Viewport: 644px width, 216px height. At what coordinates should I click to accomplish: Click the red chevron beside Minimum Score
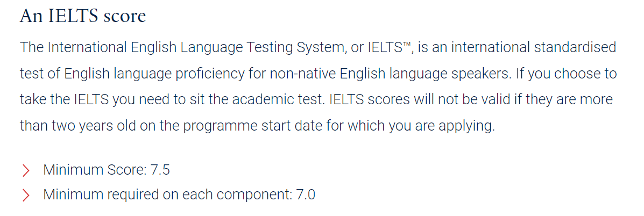(x=25, y=170)
